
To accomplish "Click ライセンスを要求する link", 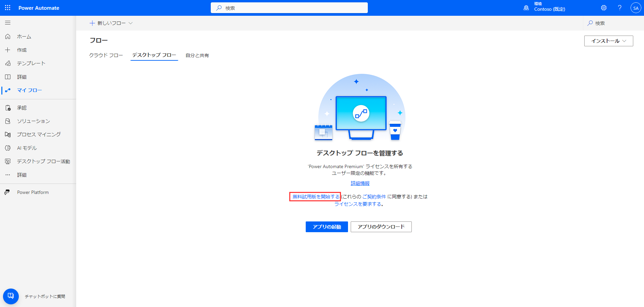I will (x=358, y=204).
